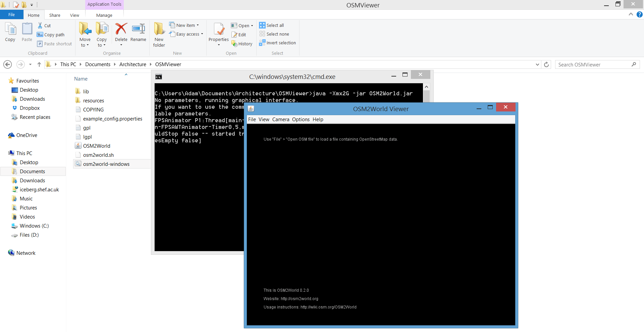
Task: Open recent locations dropdown arrow
Action: click(30, 64)
